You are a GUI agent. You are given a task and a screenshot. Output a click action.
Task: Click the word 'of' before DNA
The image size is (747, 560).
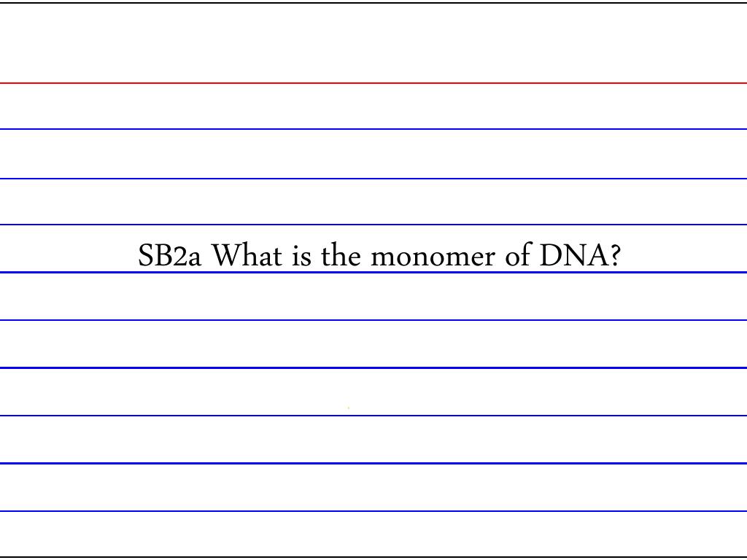point(518,254)
